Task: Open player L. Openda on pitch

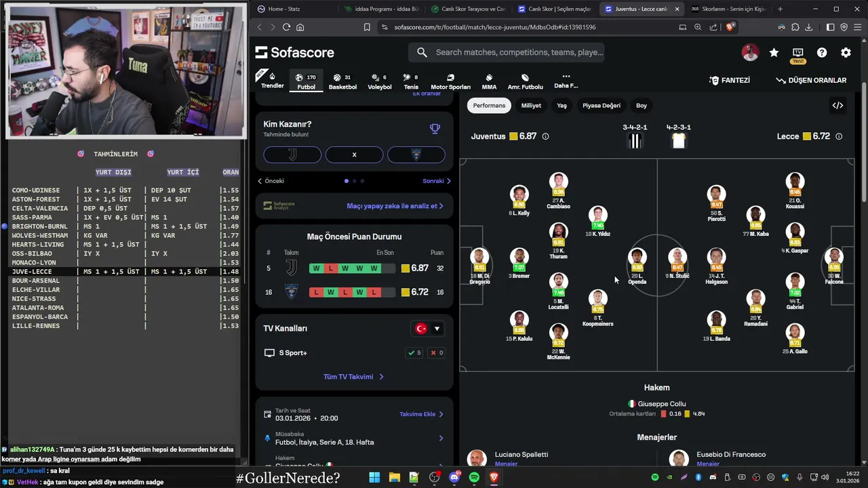Action: [x=637, y=266]
